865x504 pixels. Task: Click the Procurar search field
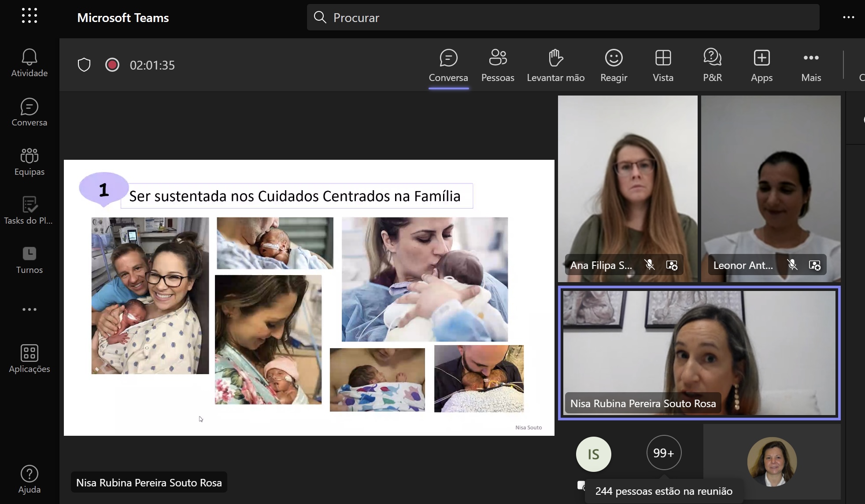(563, 18)
